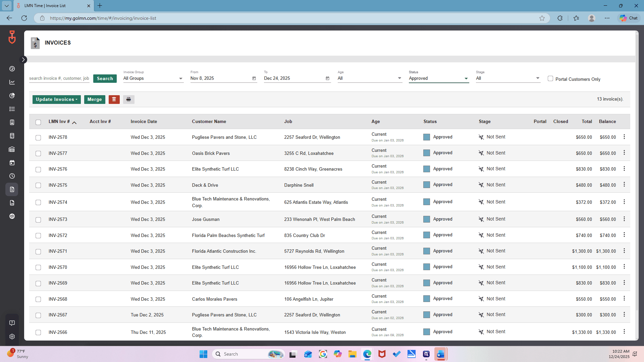Open a new browser tab
Image resolution: width=644 pixels, height=362 pixels.
pos(100,6)
